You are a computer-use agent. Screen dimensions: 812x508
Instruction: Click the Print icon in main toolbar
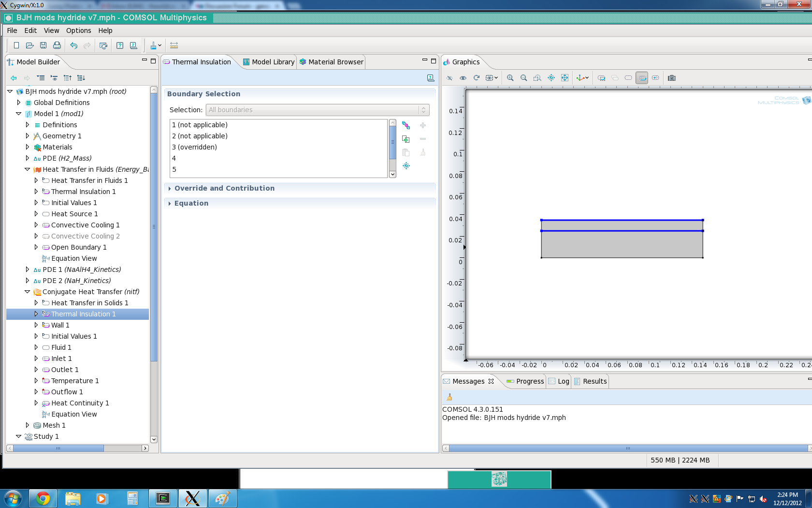57,45
